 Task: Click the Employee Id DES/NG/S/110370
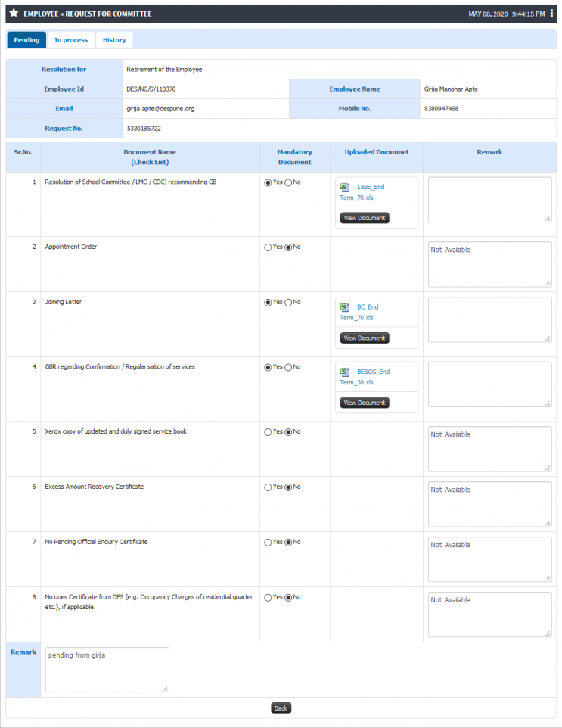[x=151, y=89]
